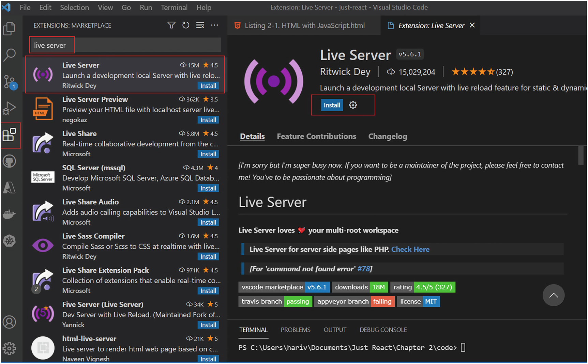Open gear settings beside Live Server Install
This screenshot has height=364, width=588.
pos(353,105)
